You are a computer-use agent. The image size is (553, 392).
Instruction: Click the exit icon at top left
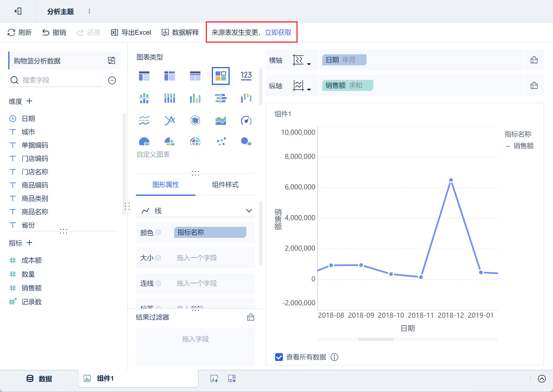point(18,11)
